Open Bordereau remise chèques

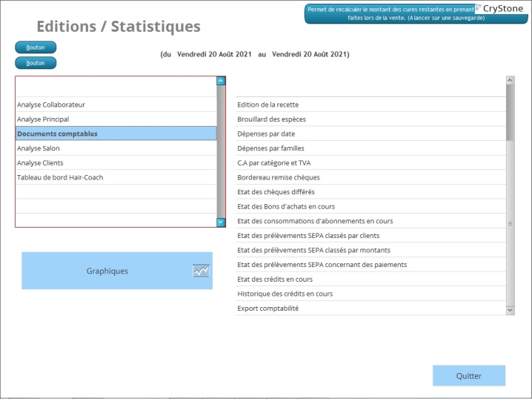click(370, 177)
